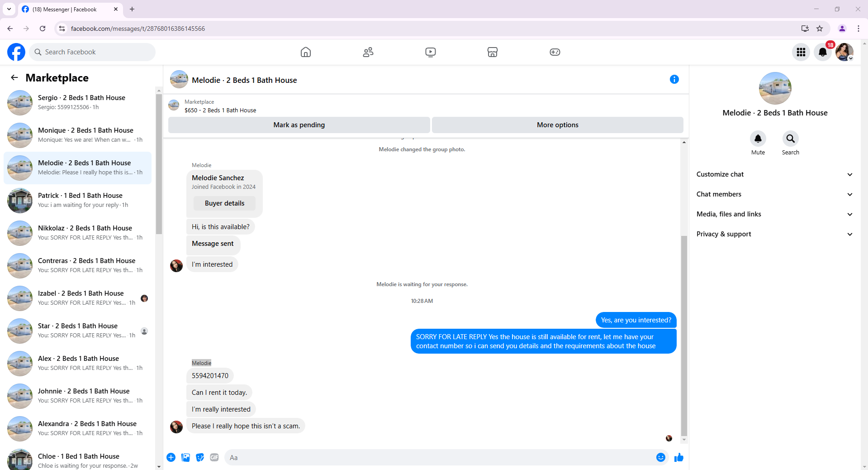
Task: Open the tab search dropdown in Chrome
Action: (x=9, y=9)
